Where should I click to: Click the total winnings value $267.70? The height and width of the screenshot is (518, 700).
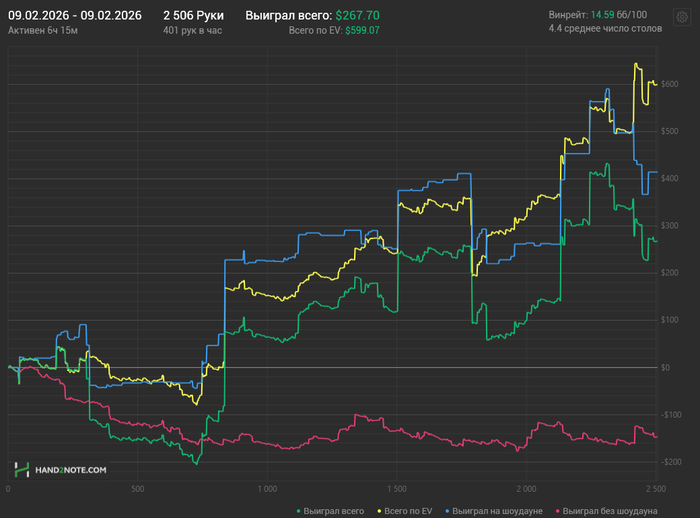[x=358, y=16]
